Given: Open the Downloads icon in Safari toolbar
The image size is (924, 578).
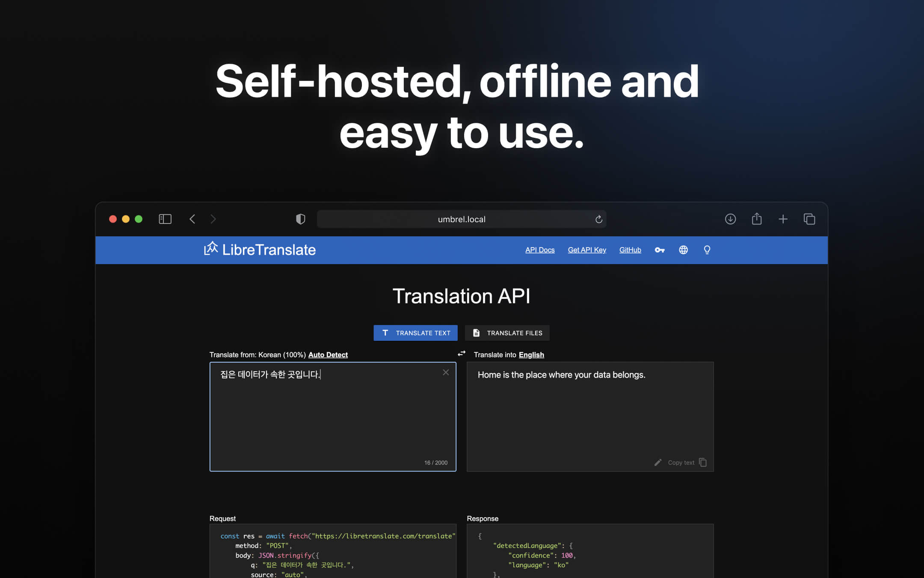Looking at the screenshot, I should pos(730,219).
